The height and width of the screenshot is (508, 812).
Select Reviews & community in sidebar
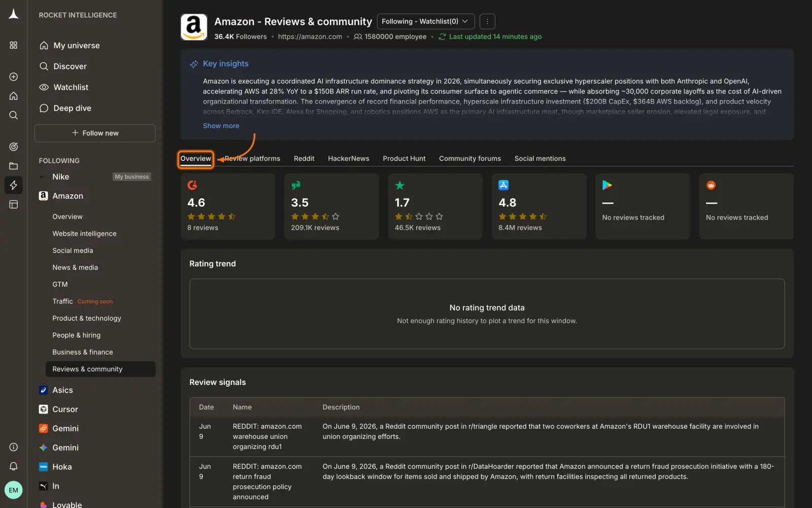[100, 369]
